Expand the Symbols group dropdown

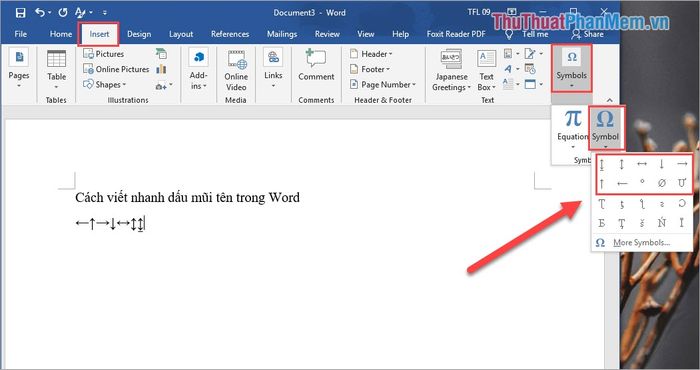tap(571, 68)
